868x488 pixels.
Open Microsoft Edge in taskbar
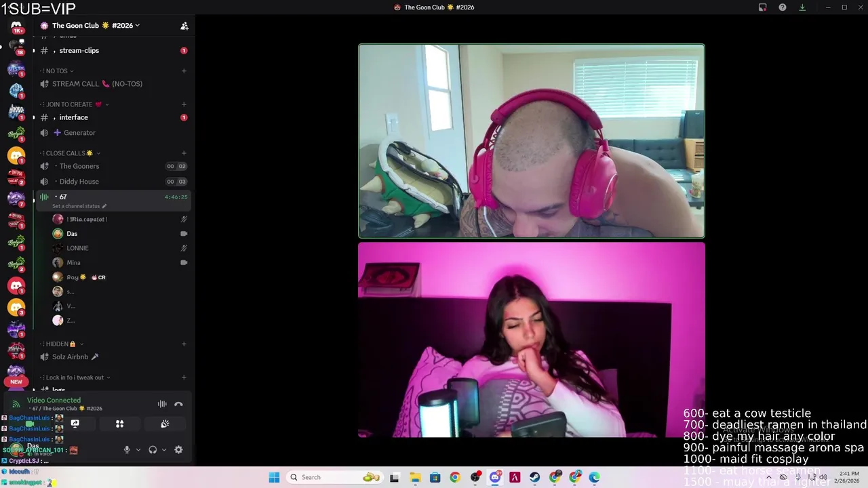595,477
